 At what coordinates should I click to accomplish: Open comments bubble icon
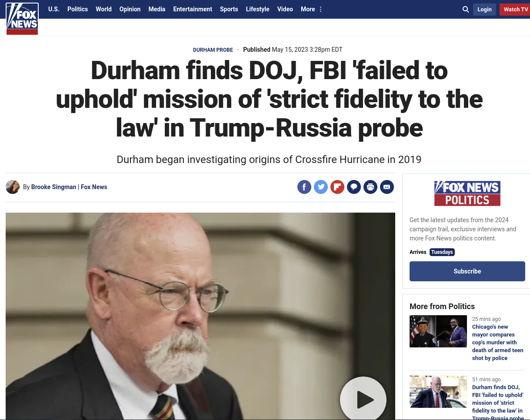[x=354, y=187]
